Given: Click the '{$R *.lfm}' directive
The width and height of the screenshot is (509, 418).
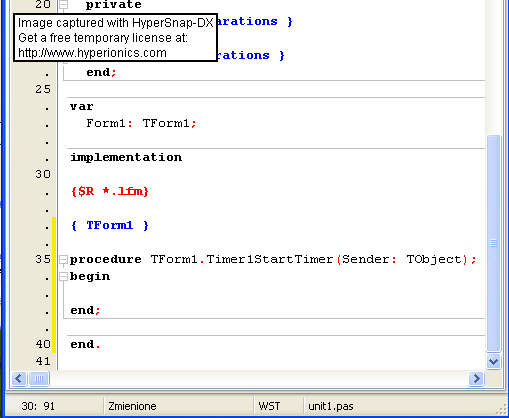Looking at the screenshot, I should 110,191.
